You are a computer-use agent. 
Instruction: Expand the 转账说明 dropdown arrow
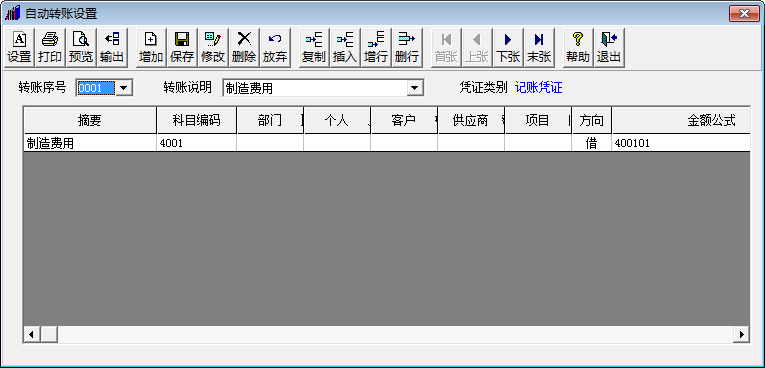coord(415,88)
